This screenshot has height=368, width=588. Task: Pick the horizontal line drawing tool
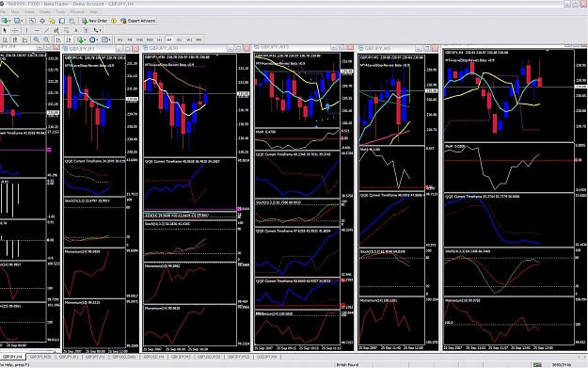pos(37,30)
